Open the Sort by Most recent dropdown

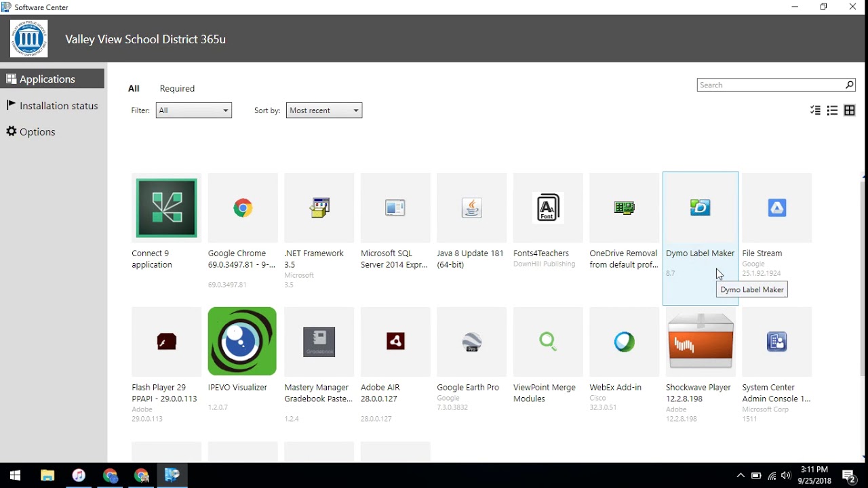tap(324, 110)
